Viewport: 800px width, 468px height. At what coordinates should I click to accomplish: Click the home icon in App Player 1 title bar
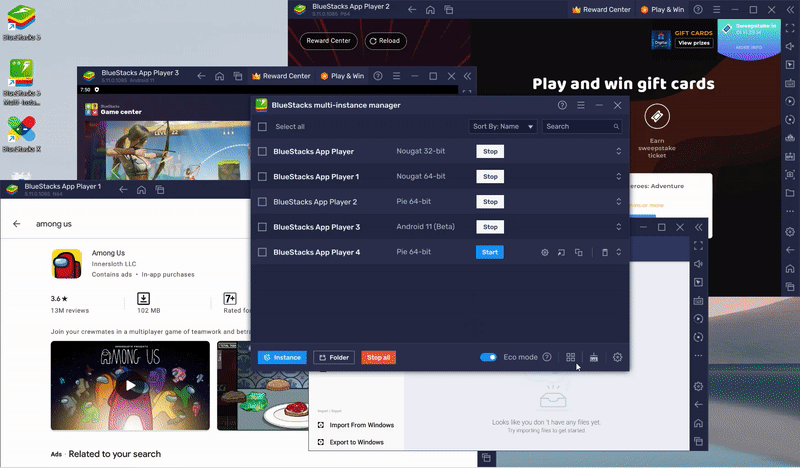coord(142,188)
